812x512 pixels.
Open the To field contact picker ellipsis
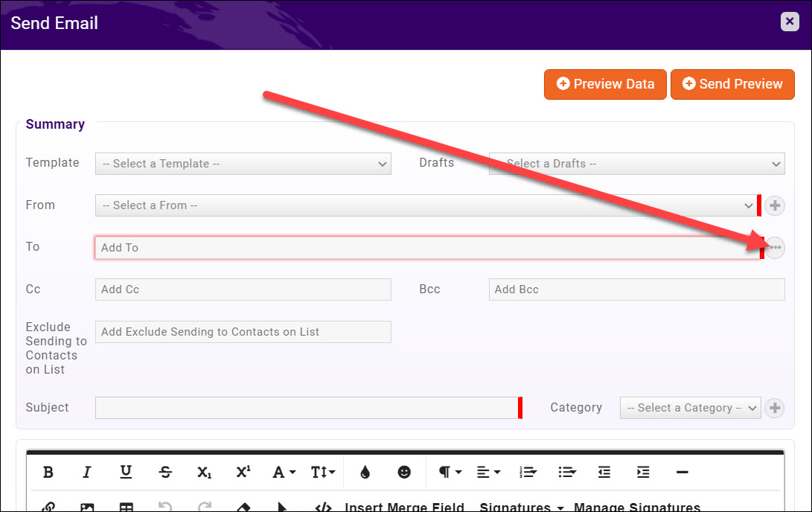click(773, 247)
